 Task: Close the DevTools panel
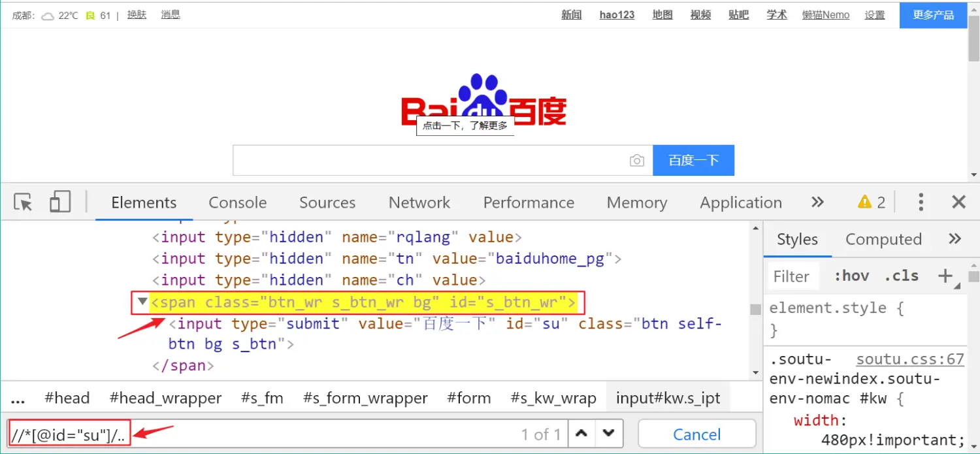(958, 203)
